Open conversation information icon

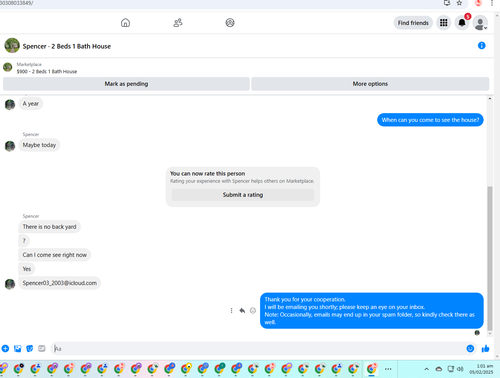point(482,46)
